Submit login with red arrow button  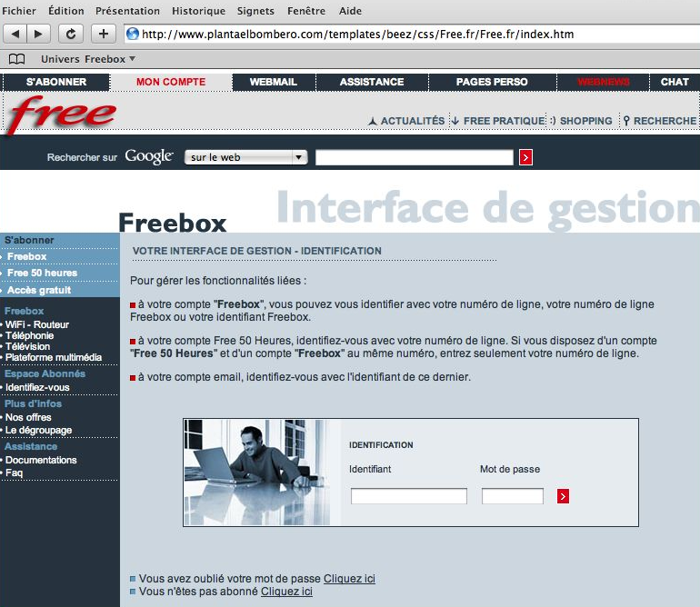(x=564, y=496)
